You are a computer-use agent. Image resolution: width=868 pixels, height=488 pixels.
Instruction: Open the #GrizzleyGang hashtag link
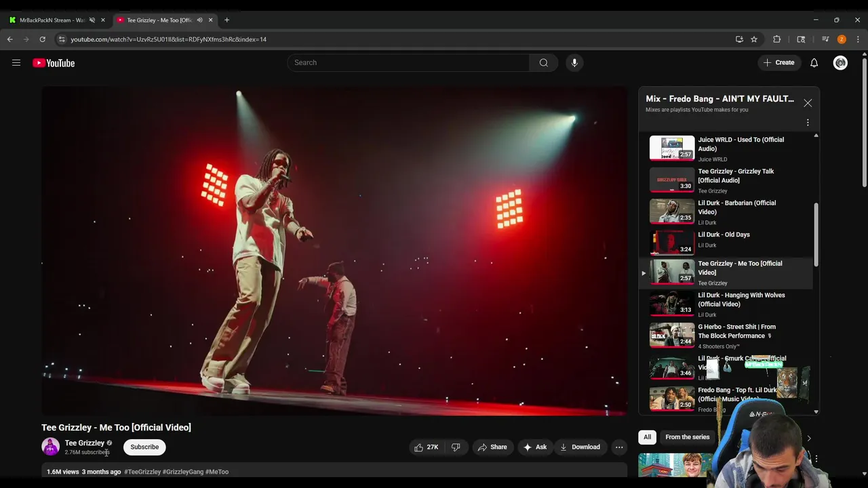[x=183, y=472]
